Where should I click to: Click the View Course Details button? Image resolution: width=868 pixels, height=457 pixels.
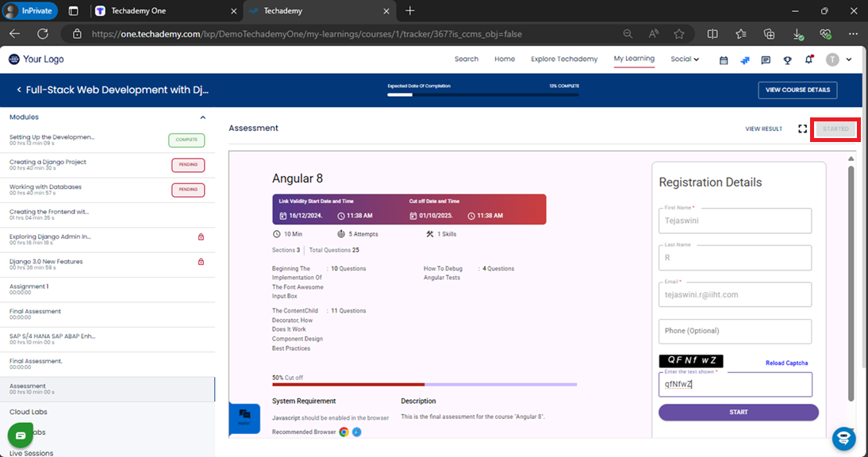point(797,90)
